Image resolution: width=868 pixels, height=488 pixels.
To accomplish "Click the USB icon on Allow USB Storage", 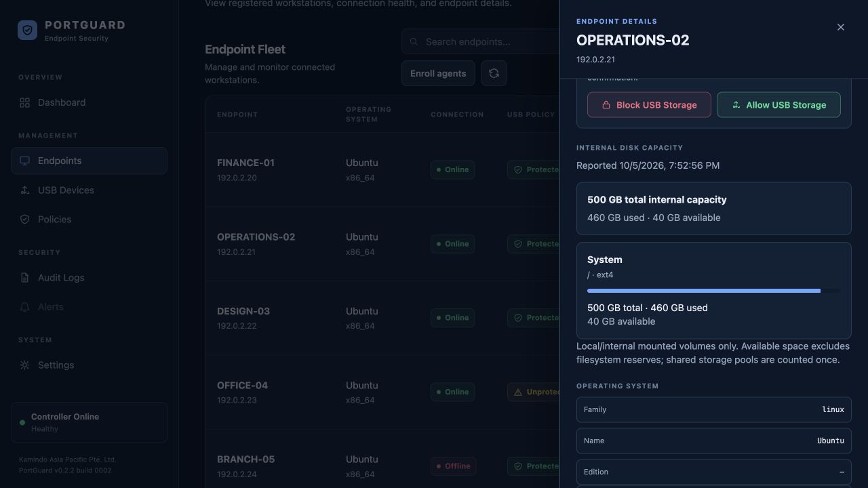I will tap(736, 105).
